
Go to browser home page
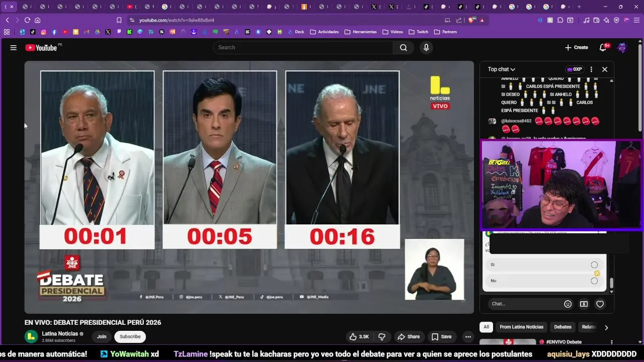coord(37,20)
